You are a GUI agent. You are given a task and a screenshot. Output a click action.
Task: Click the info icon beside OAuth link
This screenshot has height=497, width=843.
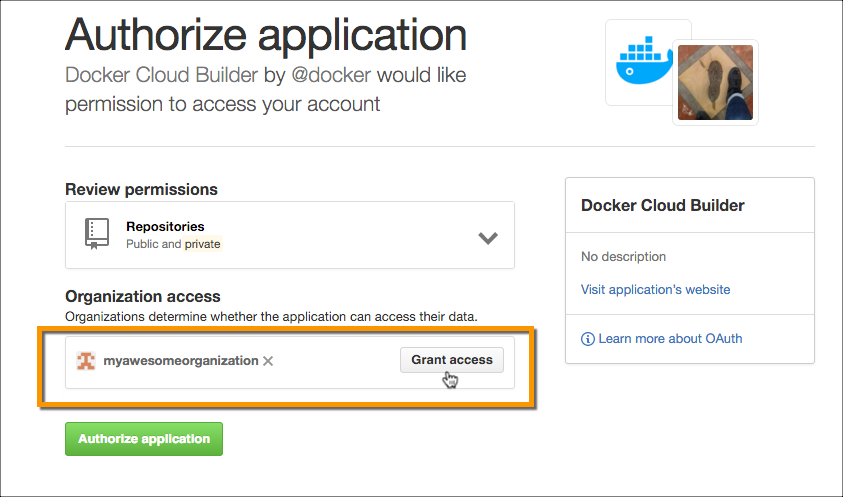click(588, 339)
